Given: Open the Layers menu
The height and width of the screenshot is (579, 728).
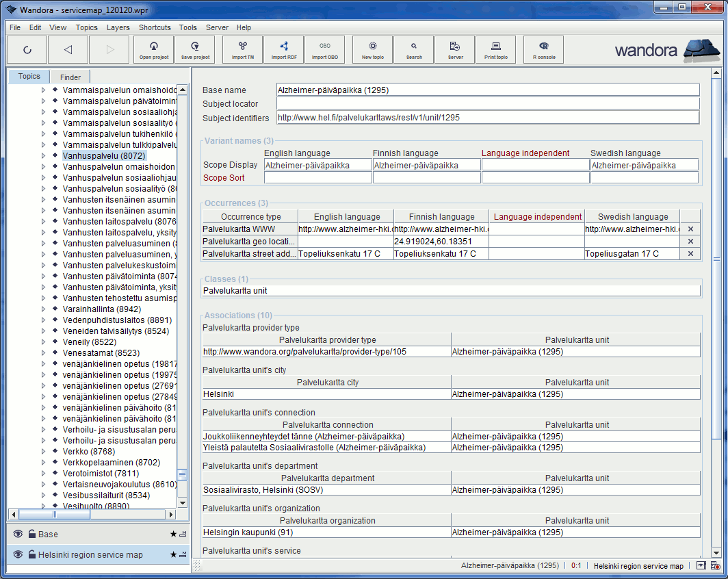Looking at the screenshot, I should tap(118, 27).
